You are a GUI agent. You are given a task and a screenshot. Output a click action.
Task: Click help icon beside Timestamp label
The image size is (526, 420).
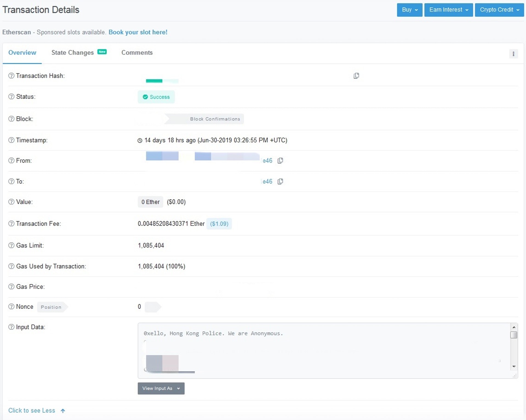coord(11,140)
